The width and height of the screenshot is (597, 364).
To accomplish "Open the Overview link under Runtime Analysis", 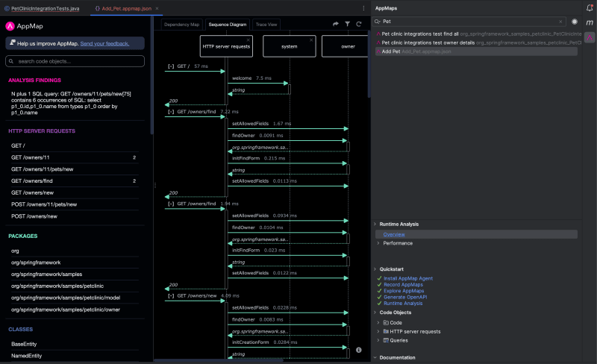I will (394, 234).
